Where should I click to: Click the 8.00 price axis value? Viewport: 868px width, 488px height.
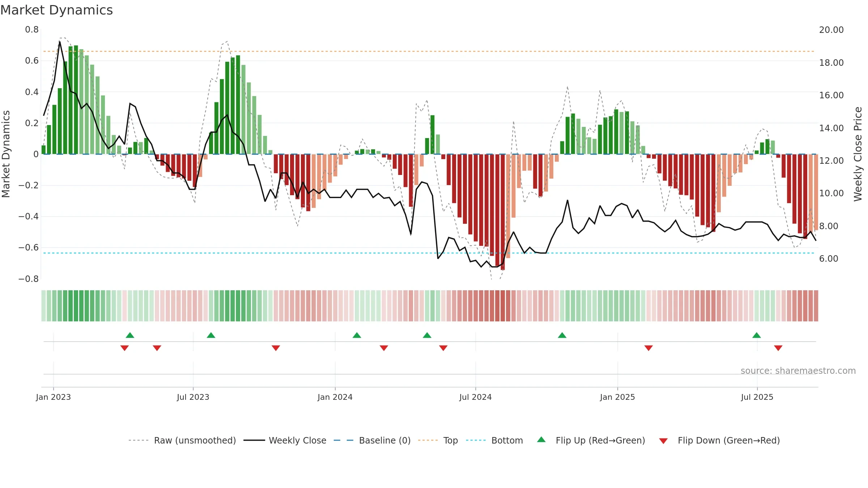(x=829, y=226)
